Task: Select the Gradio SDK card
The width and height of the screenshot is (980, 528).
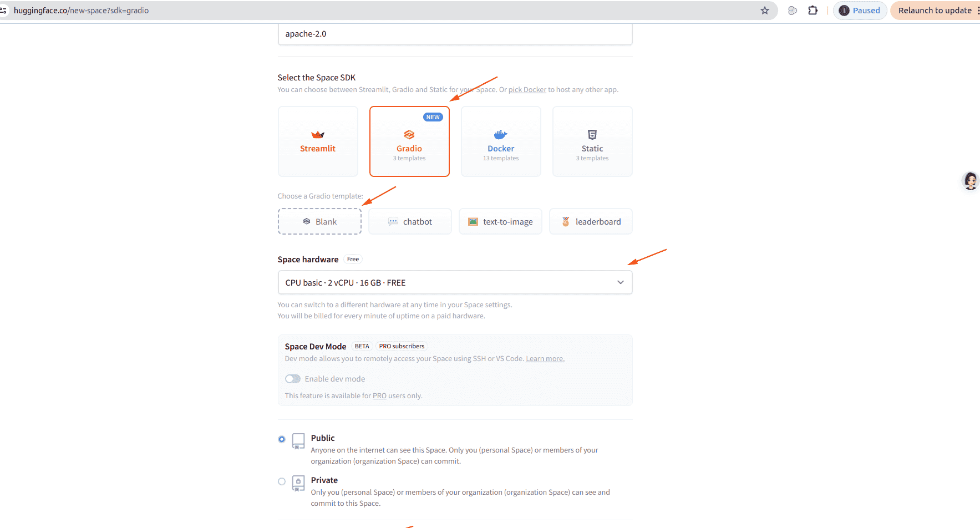Action: click(x=409, y=141)
